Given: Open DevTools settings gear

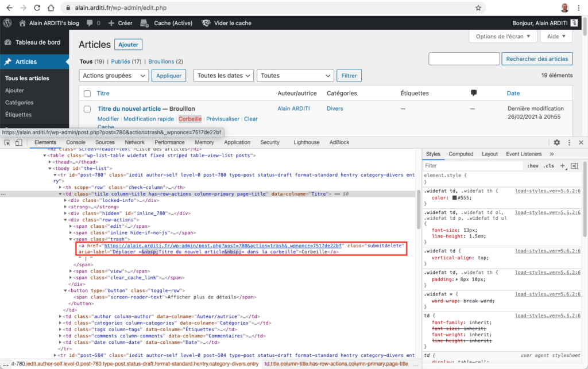Looking at the screenshot, I should point(557,142).
